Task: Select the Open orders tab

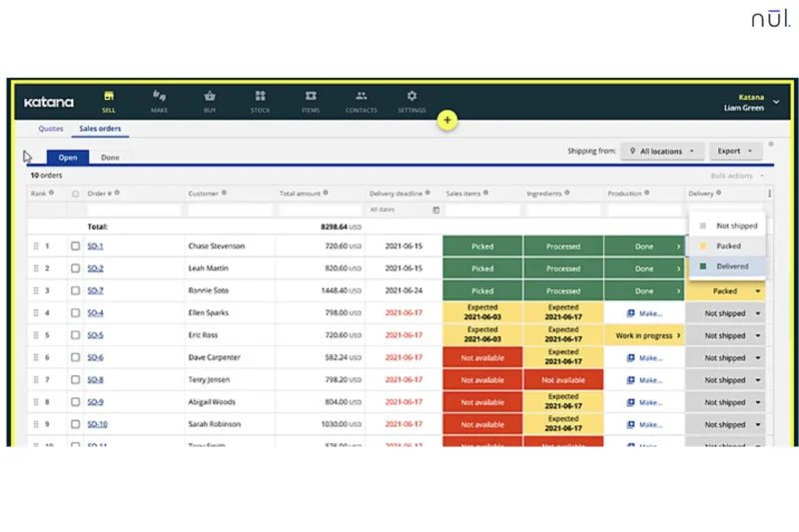Action: (68, 158)
